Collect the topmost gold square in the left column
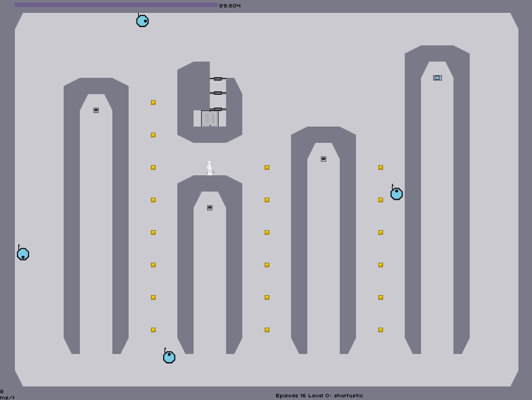The image size is (532, 400). [x=154, y=102]
